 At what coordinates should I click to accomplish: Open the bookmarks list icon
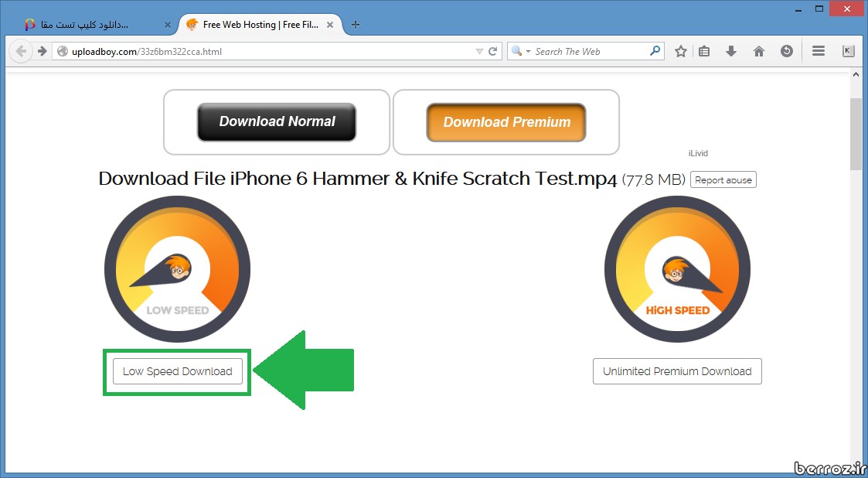[x=704, y=52]
